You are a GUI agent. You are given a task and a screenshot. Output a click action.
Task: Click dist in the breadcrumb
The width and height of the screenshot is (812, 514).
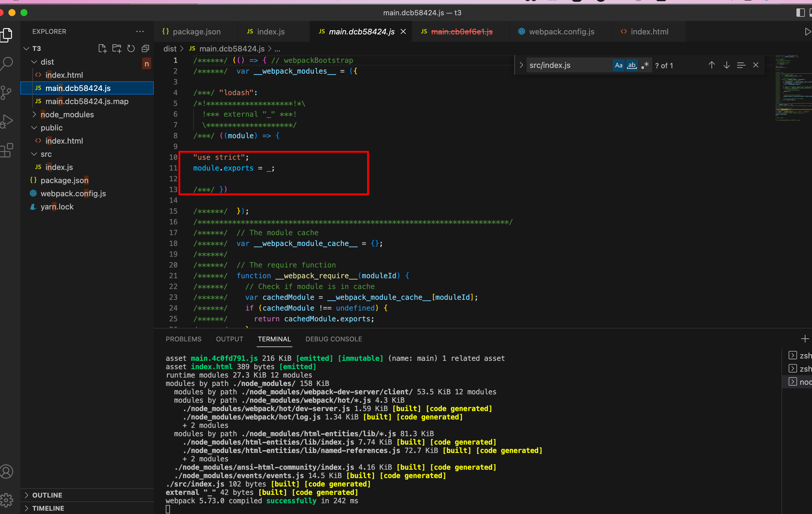pyautogui.click(x=170, y=49)
